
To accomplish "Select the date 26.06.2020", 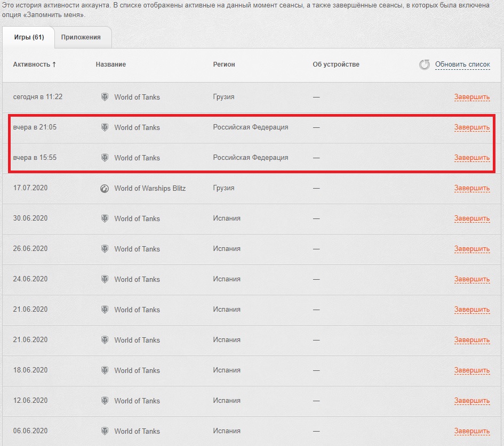I will pyautogui.click(x=30, y=248).
